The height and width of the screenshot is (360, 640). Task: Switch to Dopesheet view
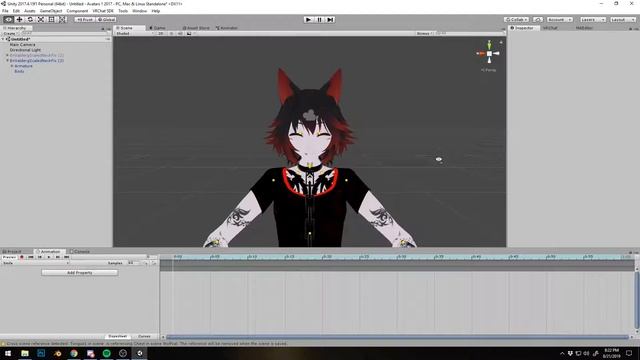point(118,336)
